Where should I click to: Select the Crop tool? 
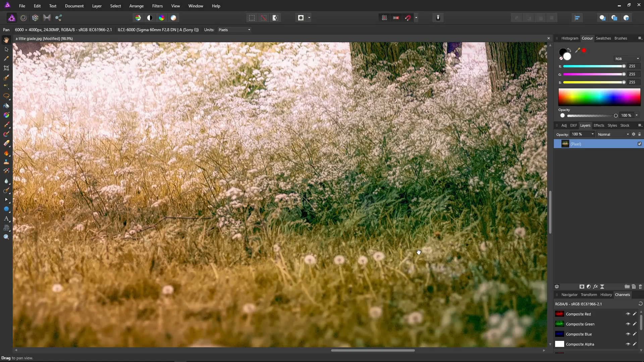[x=6, y=68]
